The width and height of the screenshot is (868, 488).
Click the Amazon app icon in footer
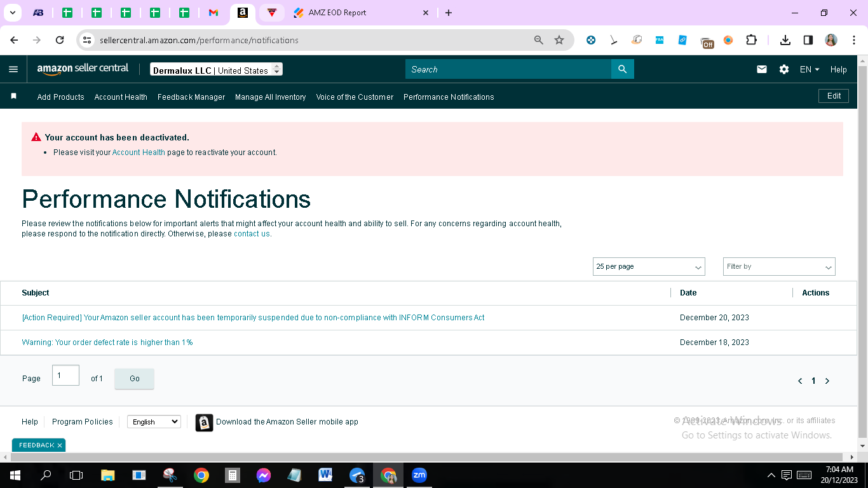[204, 423]
